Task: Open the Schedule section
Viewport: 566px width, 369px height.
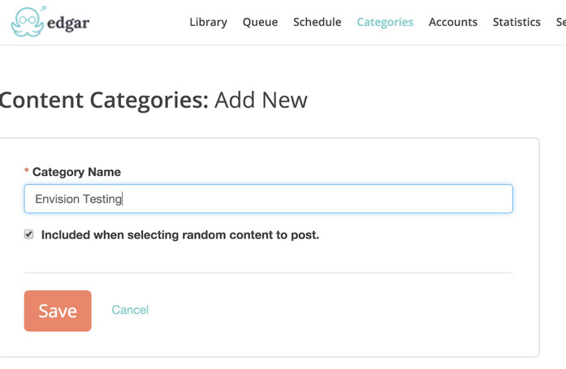Action: [x=317, y=22]
